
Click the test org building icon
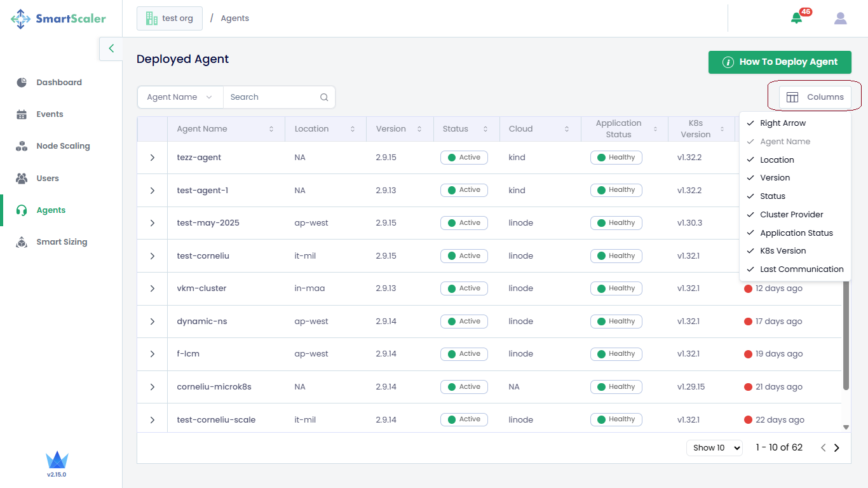pyautogui.click(x=151, y=18)
